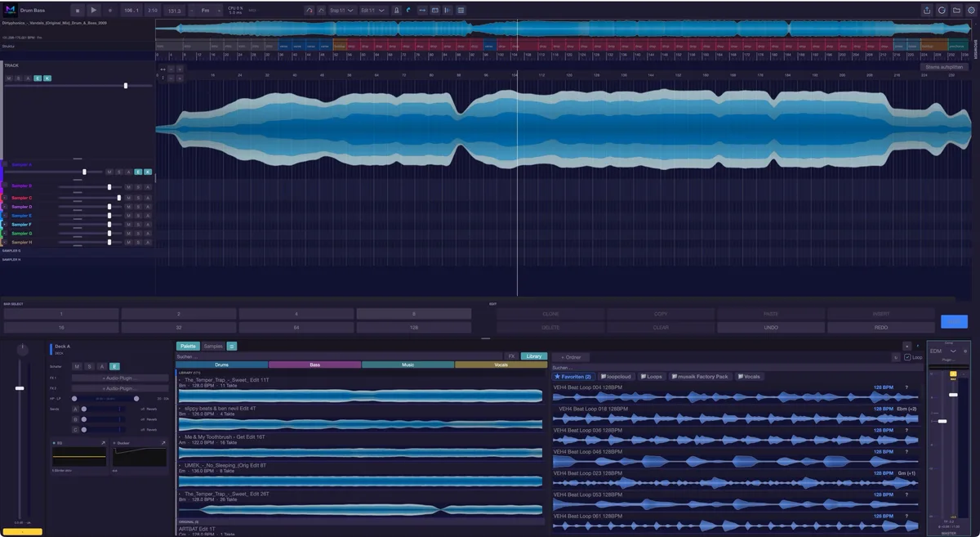Viewport: 980px width, 537px height.
Task: Mute Sampler B with its M button
Action: 128,186
